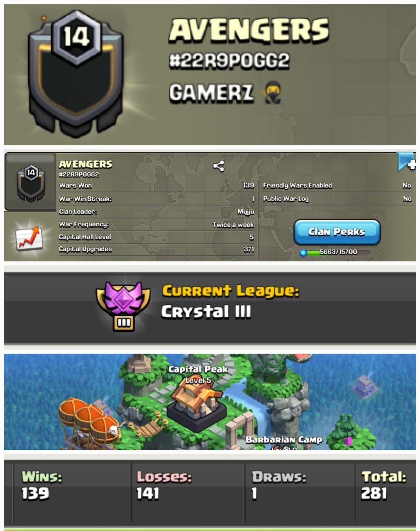Click the Clan Leader Mujju name
The width and height of the screenshot is (420, 531).
[x=246, y=212]
